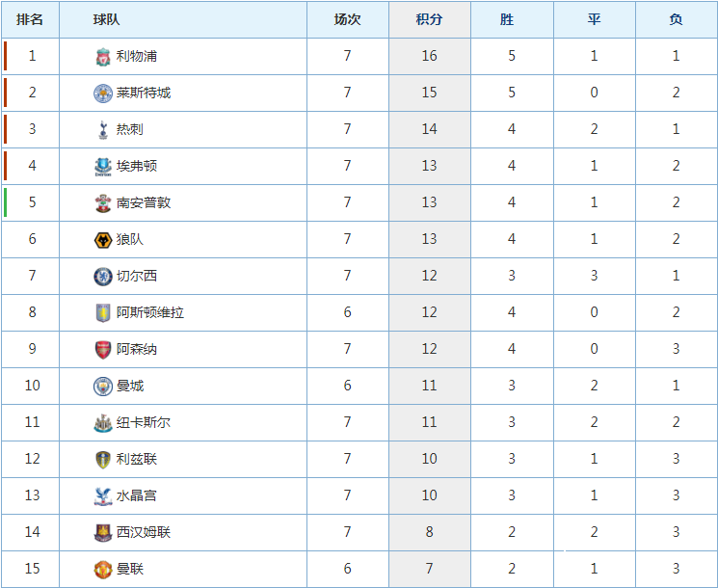Open the 南安普敦 team name link

pos(144,202)
